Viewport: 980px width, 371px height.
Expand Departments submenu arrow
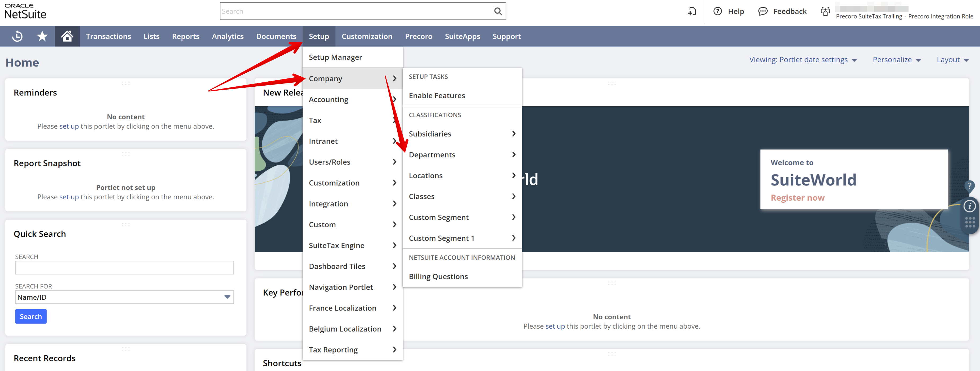pyautogui.click(x=514, y=155)
